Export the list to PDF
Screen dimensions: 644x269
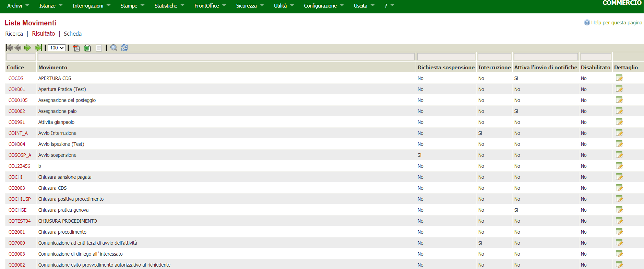76,48
